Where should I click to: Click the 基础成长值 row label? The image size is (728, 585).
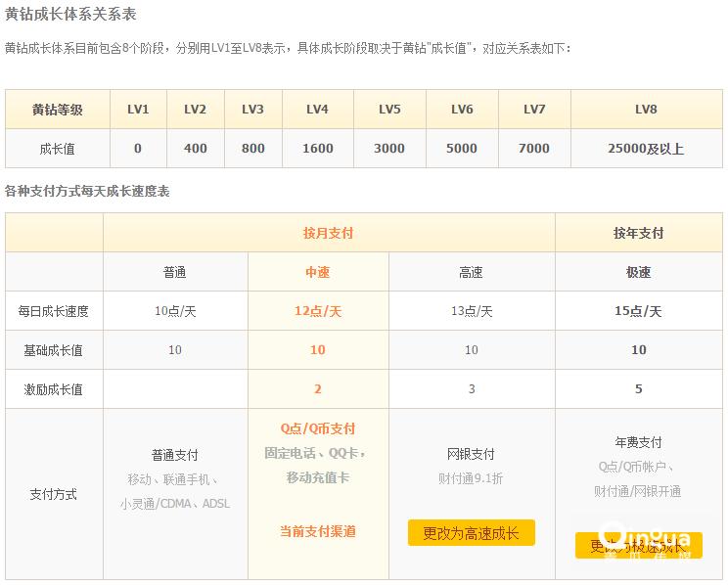[x=54, y=350]
